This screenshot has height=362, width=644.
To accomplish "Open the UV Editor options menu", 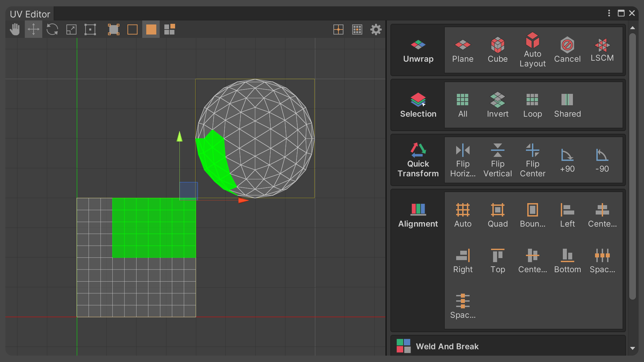I will pos(609,13).
